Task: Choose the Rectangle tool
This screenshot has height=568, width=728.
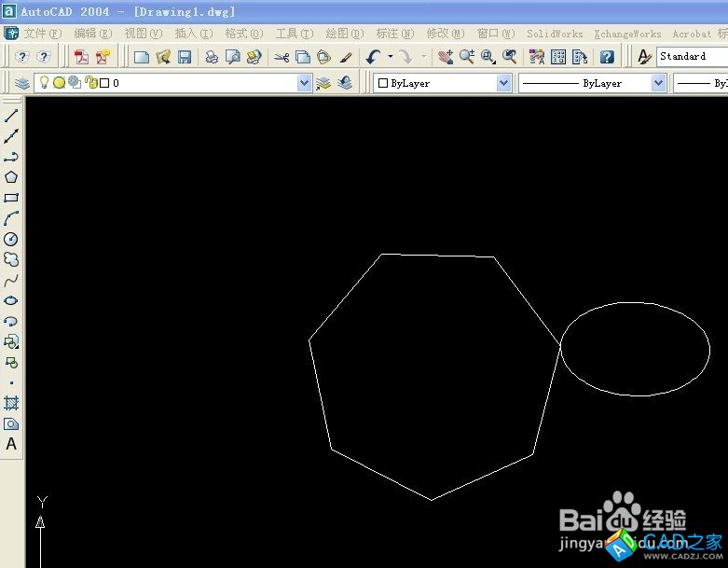Action: (x=12, y=198)
